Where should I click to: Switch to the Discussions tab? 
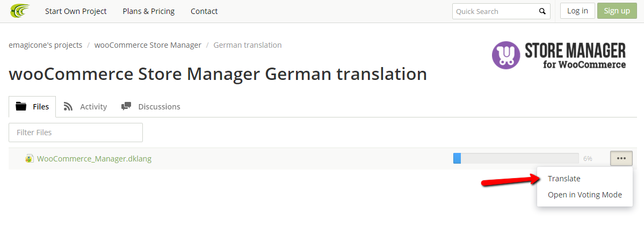pyautogui.click(x=159, y=107)
